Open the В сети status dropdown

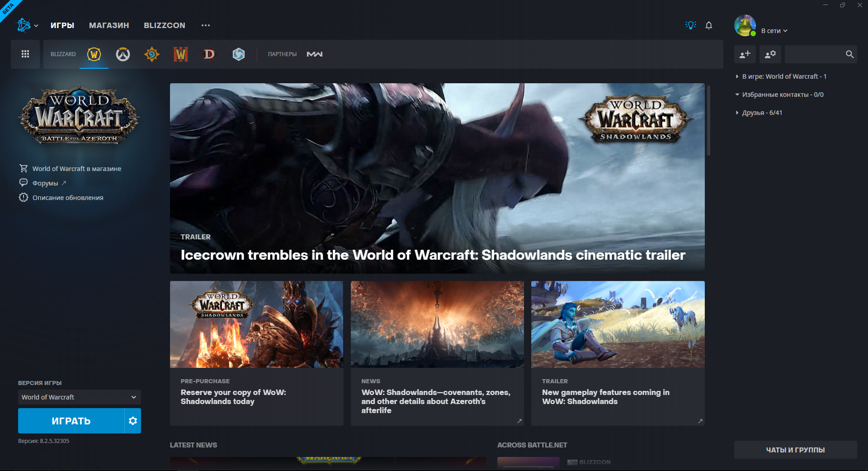pyautogui.click(x=774, y=31)
